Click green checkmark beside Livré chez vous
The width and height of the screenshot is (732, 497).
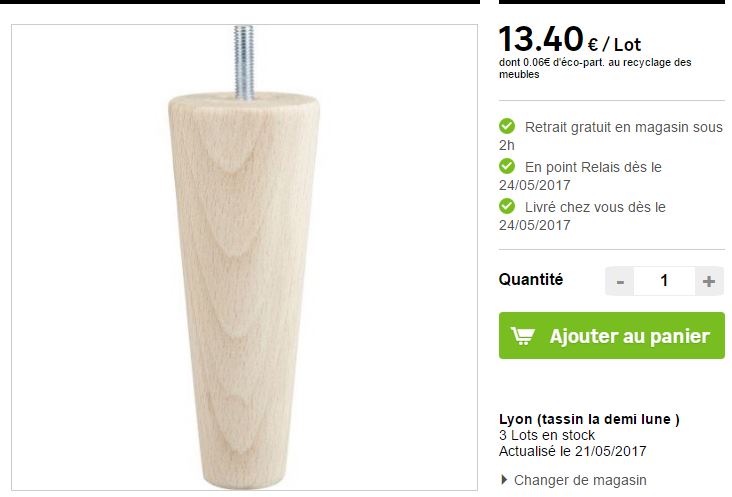pos(507,206)
